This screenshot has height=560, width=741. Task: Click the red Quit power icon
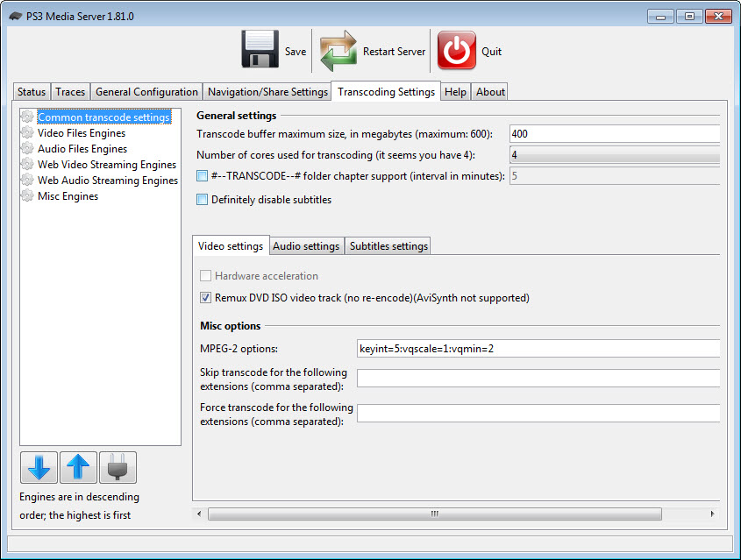click(x=457, y=50)
